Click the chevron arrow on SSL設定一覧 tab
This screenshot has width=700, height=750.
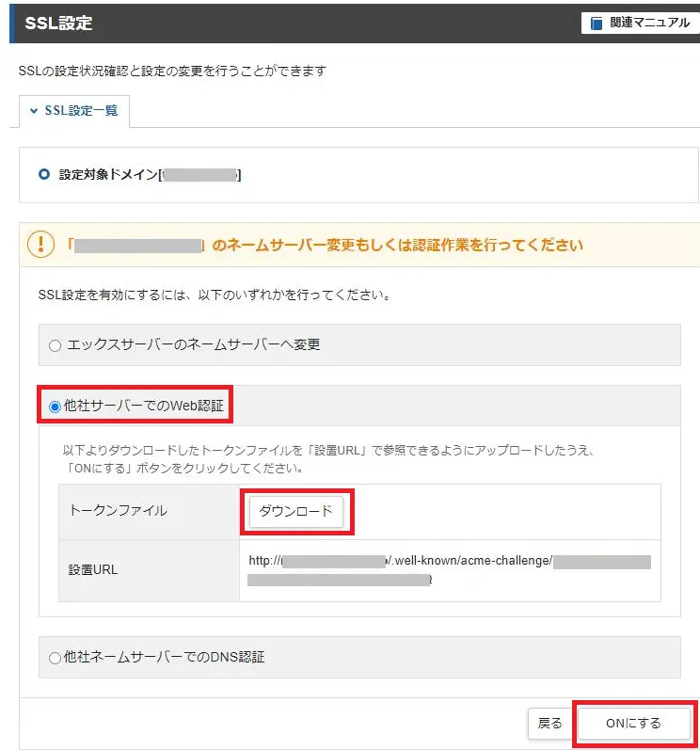pos(35,111)
